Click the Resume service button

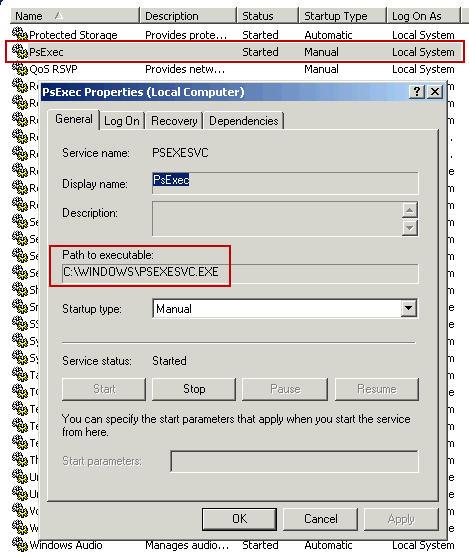(x=377, y=389)
